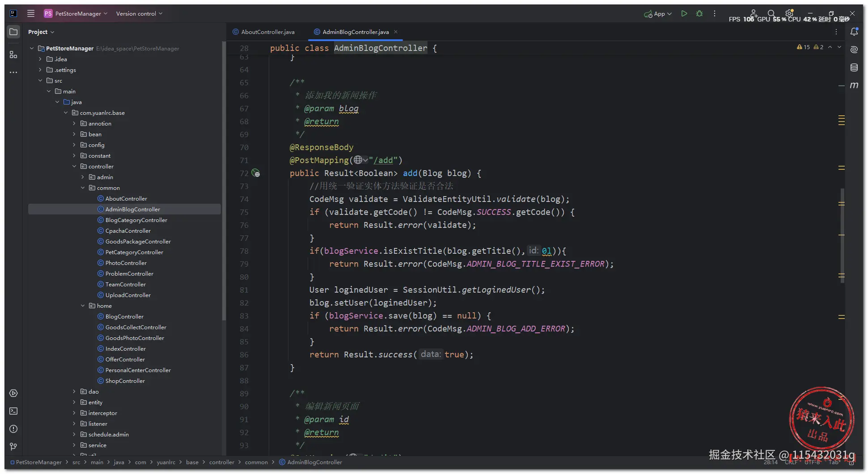Image resolution: width=868 pixels, height=474 pixels.
Task: Click breadcrumb 'AdminBlogController' at bottom
Action: [x=314, y=462]
